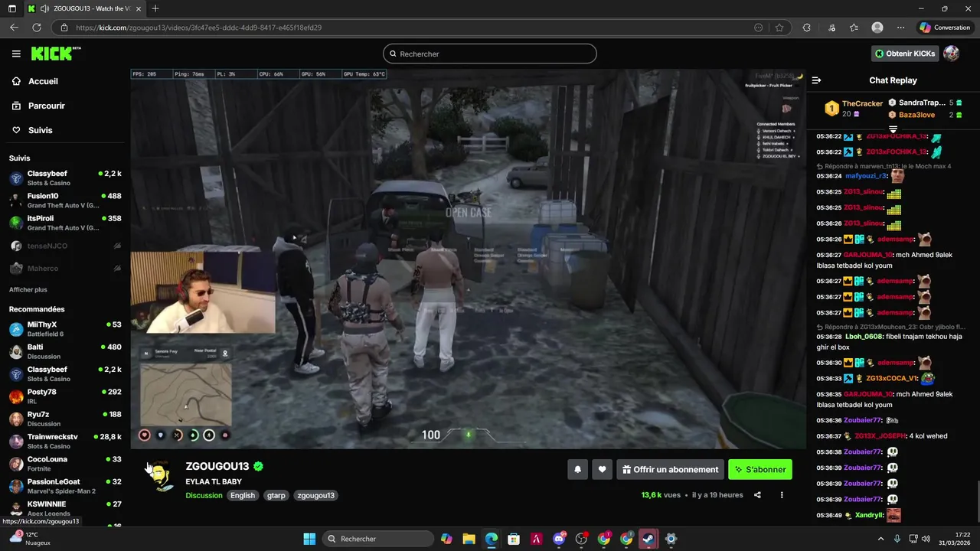Viewport: 980px width, 551px height.
Task: Open video more options menu
Action: (x=782, y=495)
